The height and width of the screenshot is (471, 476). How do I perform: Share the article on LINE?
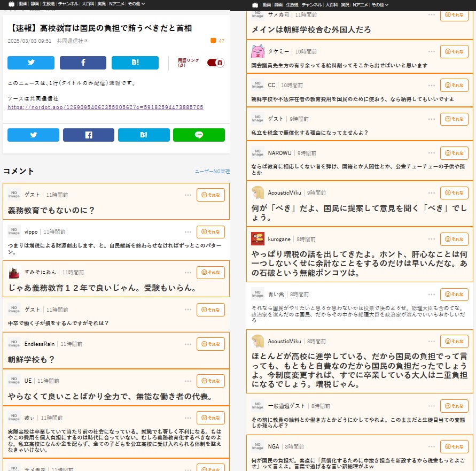pos(199,135)
